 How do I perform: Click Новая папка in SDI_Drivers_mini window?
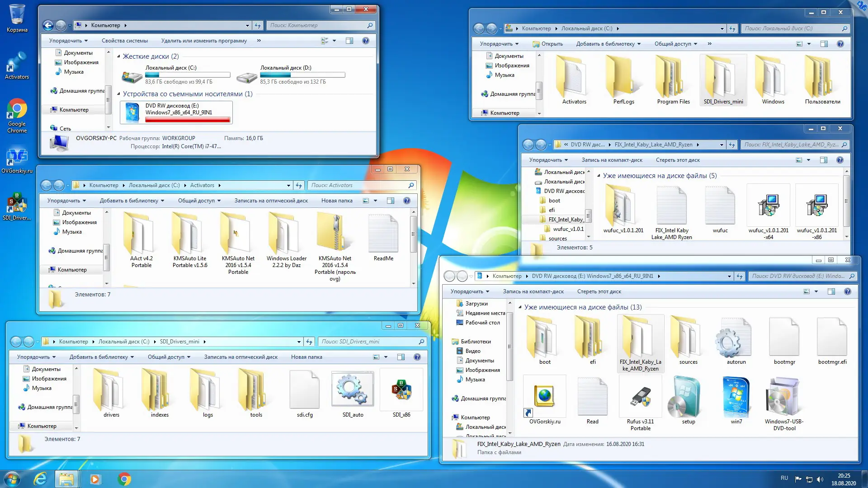click(307, 357)
